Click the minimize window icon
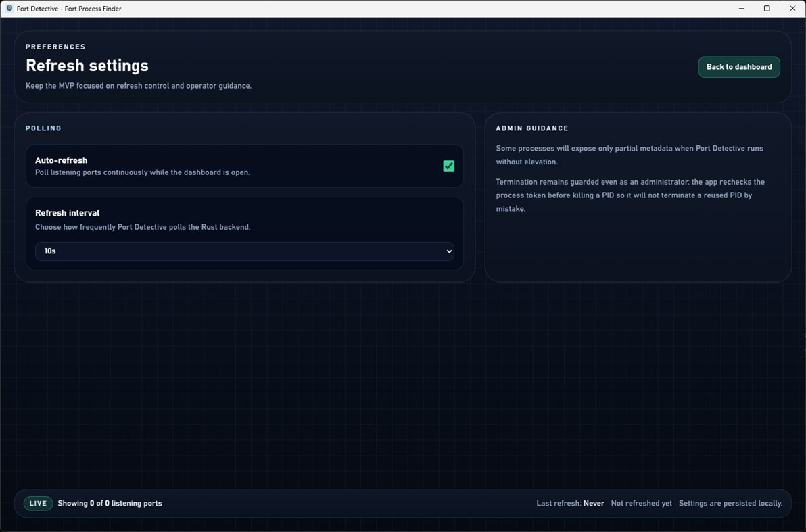806x532 pixels. [741, 8]
